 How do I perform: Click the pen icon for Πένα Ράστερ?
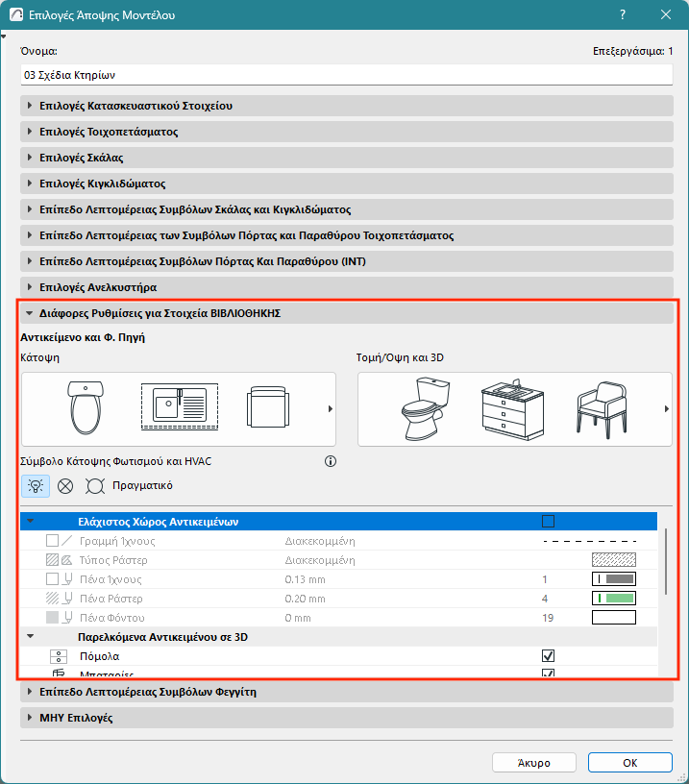click(x=67, y=598)
